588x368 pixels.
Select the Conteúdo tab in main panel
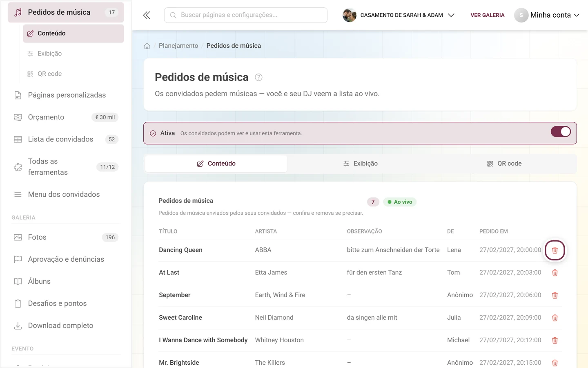(x=216, y=164)
